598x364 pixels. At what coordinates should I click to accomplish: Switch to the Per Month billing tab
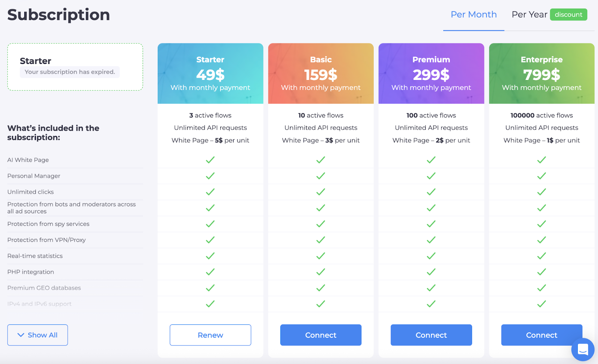point(474,15)
